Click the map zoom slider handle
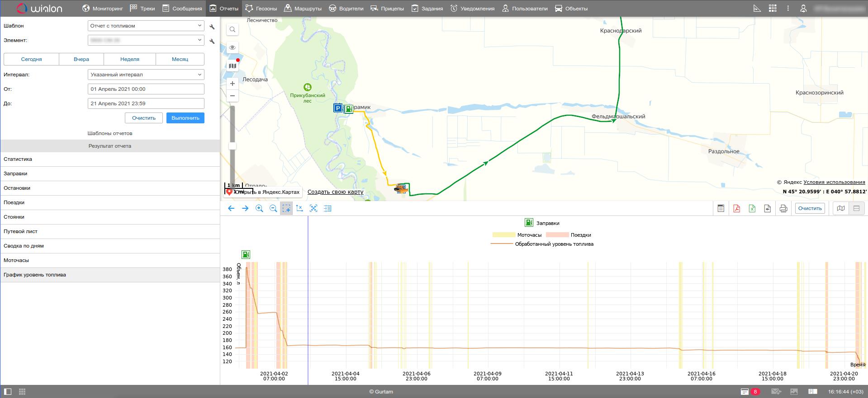 tap(232, 146)
